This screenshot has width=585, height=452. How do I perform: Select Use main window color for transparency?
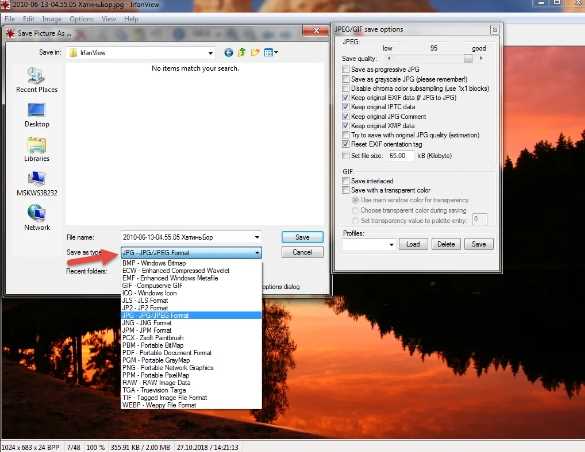[x=356, y=200]
